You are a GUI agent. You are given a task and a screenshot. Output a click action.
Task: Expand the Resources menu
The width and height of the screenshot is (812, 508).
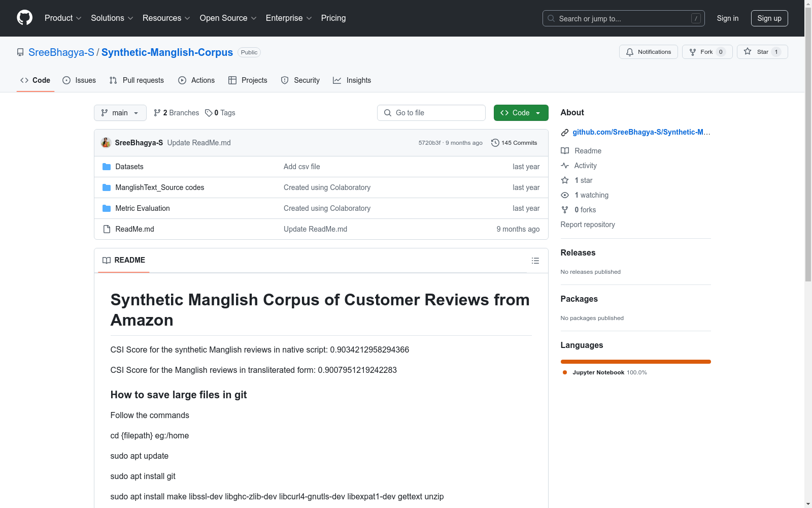tap(166, 18)
